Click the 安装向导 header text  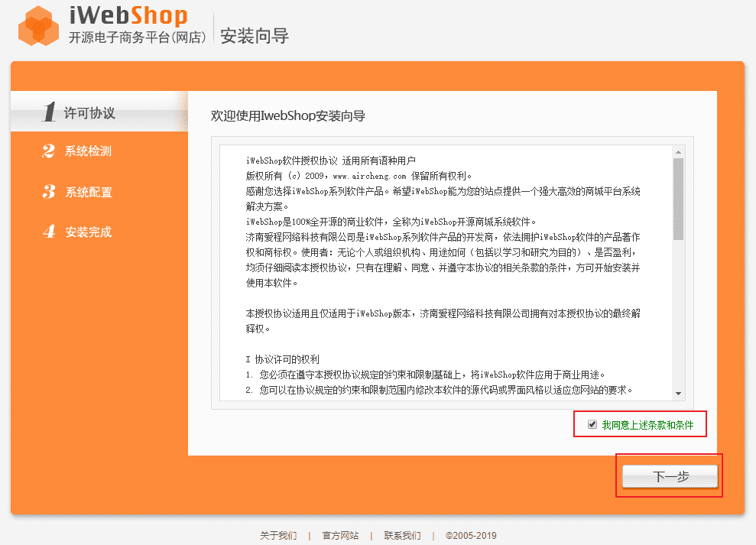point(255,36)
